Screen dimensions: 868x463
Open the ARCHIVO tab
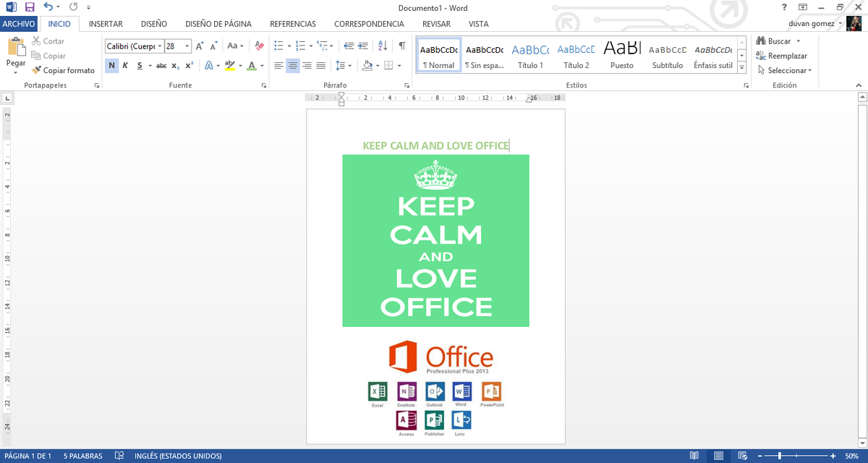[x=19, y=24]
